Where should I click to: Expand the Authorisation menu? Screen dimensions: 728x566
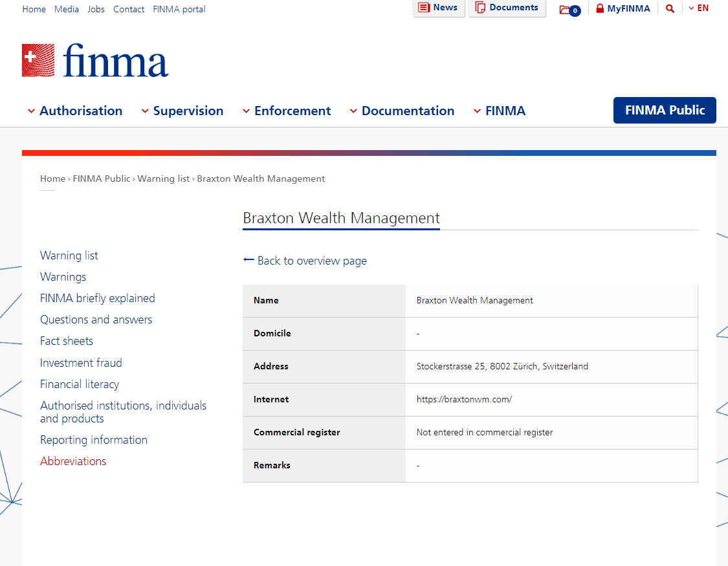[75, 111]
